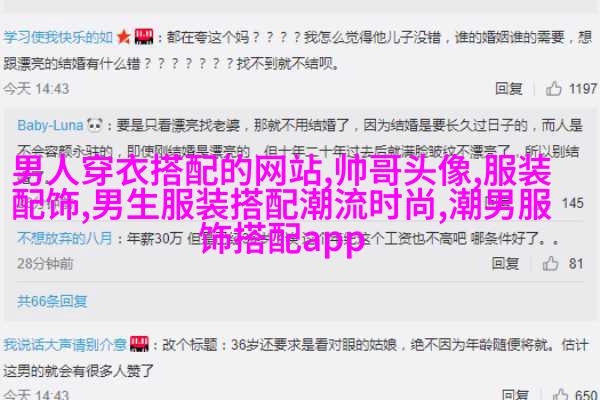Open red piano badge after 我说话大声请别介意
Viewport: 600px width, 400px height.
pyautogui.click(x=139, y=344)
